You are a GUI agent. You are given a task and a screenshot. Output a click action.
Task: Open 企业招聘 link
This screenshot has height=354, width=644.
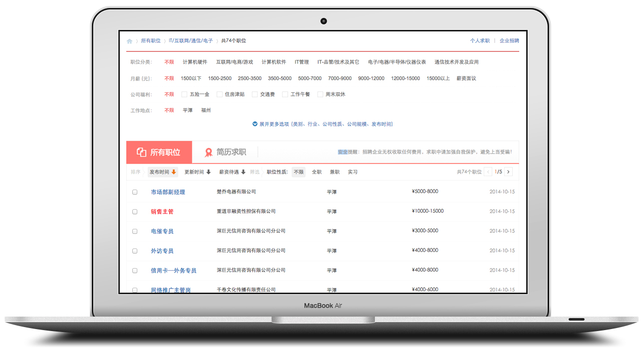coord(509,41)
